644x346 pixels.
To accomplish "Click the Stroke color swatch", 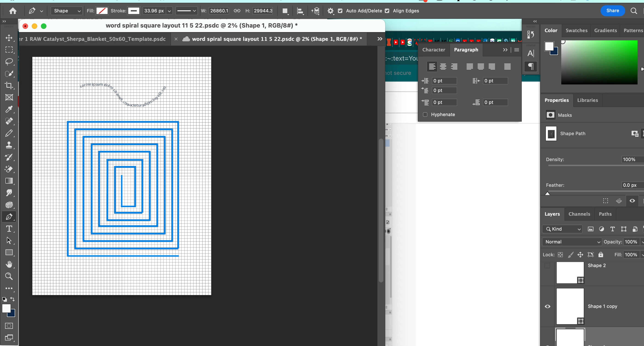I will [x=134, y=11].
